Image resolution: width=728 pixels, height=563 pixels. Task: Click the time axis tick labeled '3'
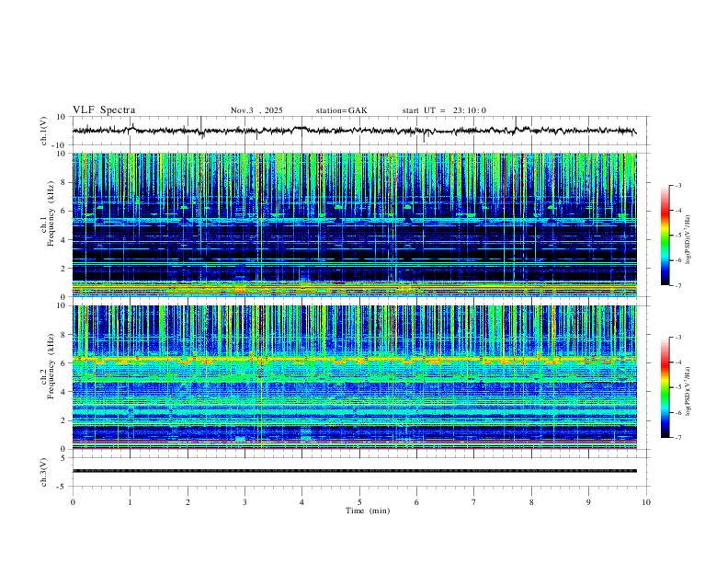[245, 502]
